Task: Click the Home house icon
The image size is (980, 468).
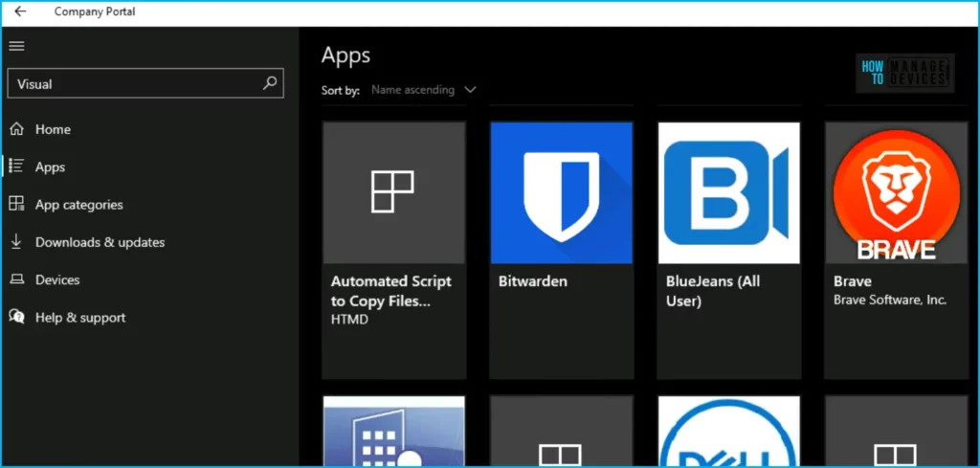Action: click(x=17, y=129)
